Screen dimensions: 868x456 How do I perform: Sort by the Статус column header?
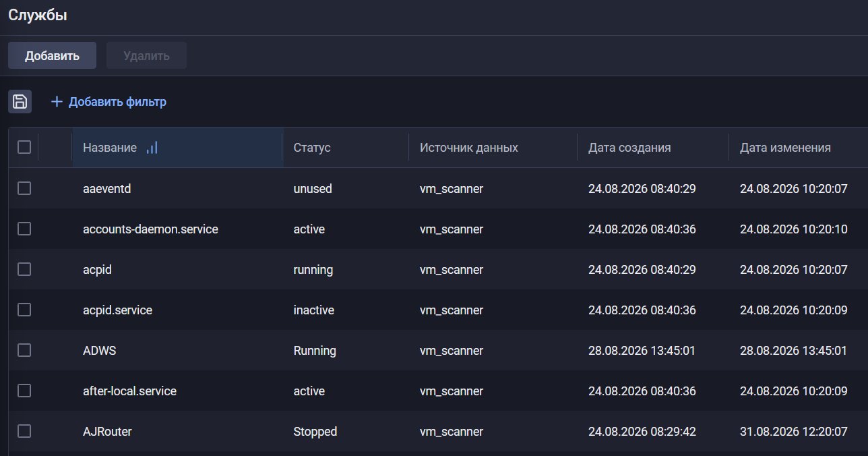(312, 148)
